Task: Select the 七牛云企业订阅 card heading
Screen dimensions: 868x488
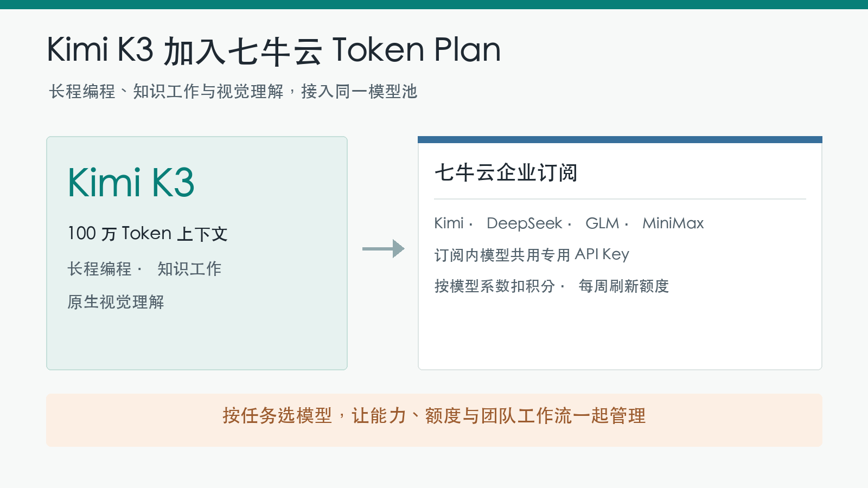Action: coord(506,172)
